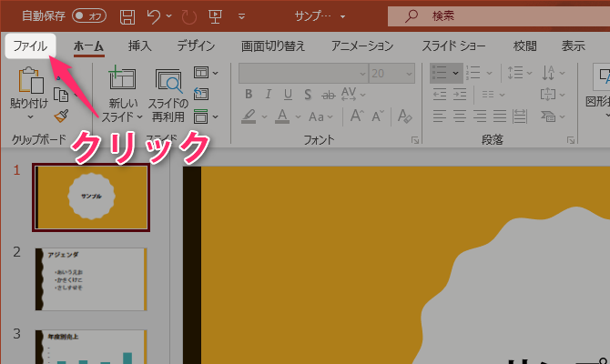Open Quick Access Toolbar customize arrow
Screen dimensions: 610x364
(241, 16)
